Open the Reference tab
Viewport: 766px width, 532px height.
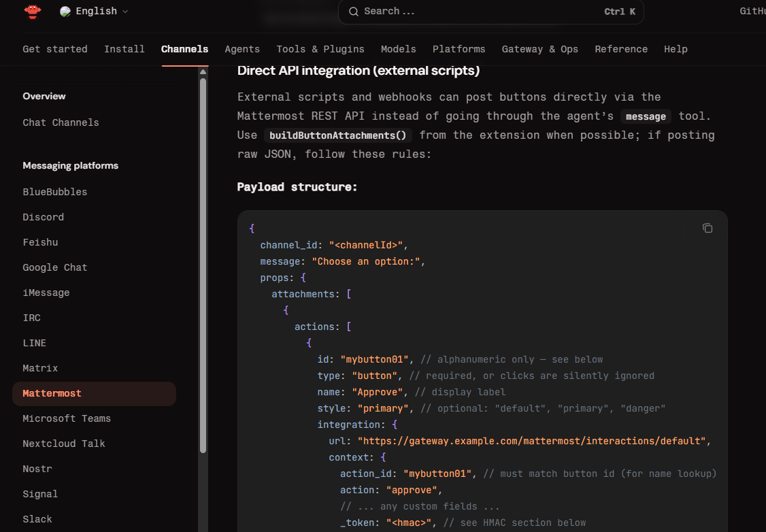pos(621,49)
